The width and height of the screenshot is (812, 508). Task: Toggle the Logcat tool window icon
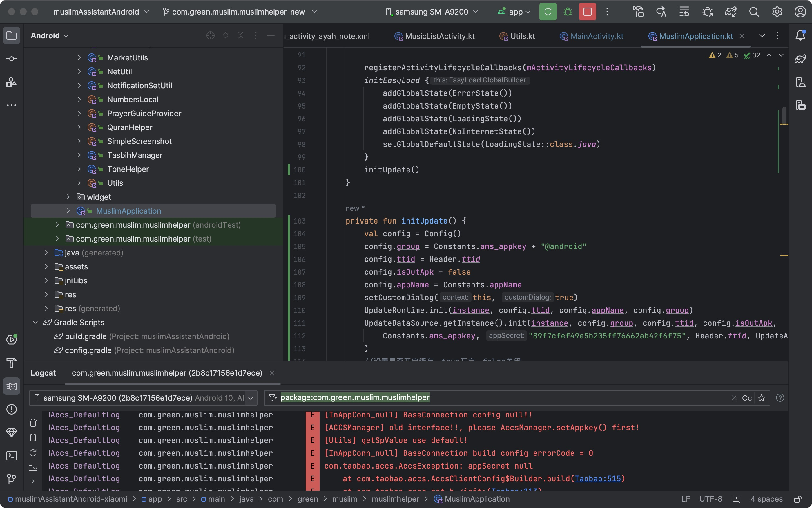11,386
